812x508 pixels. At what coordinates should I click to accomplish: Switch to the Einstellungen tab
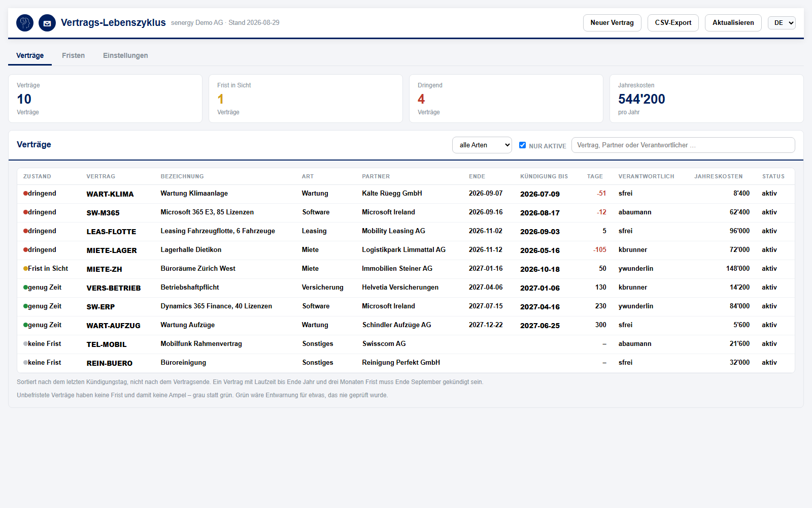click(x=125, y=55)
